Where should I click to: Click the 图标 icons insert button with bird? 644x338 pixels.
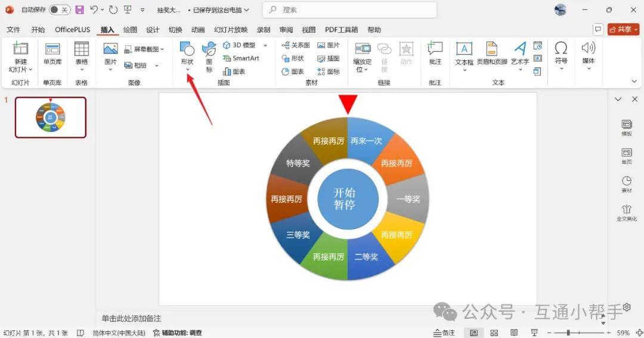(x=209, y=57)
